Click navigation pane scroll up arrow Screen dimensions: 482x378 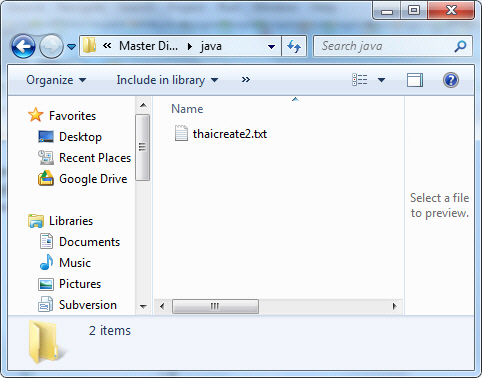point(143,105)
